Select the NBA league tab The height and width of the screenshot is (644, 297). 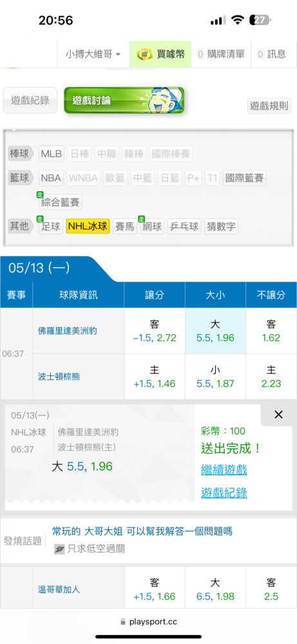(x=51, y=178)
